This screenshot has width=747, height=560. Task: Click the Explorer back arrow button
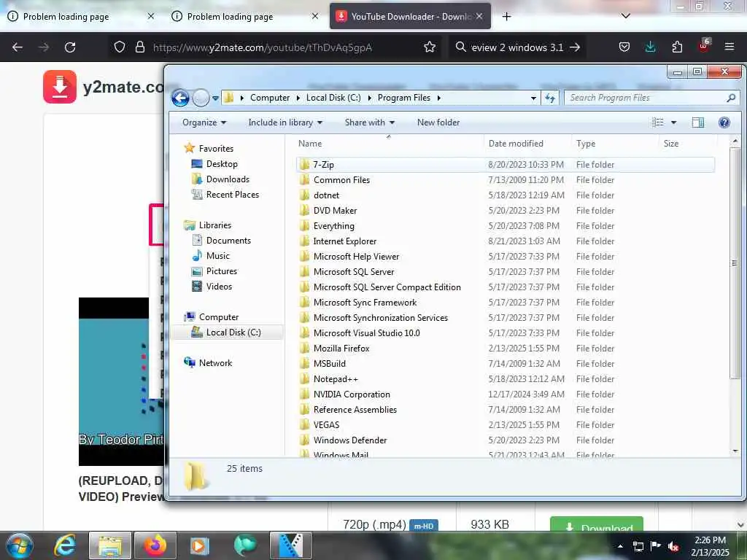(180, 98)
